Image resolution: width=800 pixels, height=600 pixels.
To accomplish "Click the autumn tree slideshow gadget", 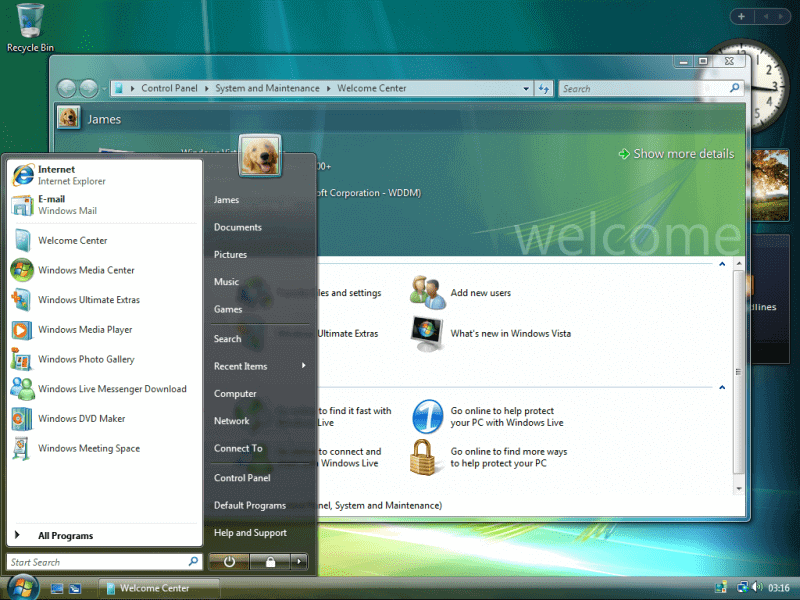I will 770,185.
